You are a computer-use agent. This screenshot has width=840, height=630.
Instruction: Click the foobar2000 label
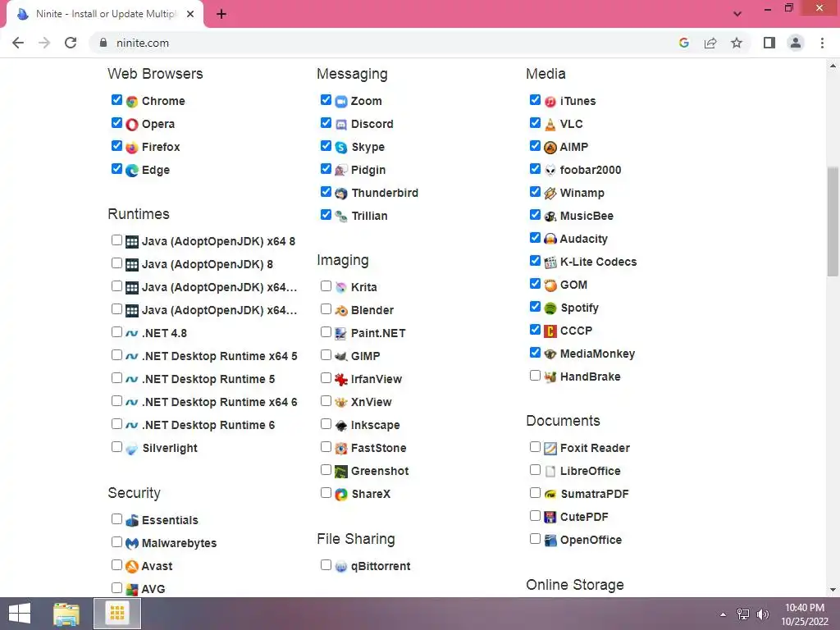click(x=591, y=170)
